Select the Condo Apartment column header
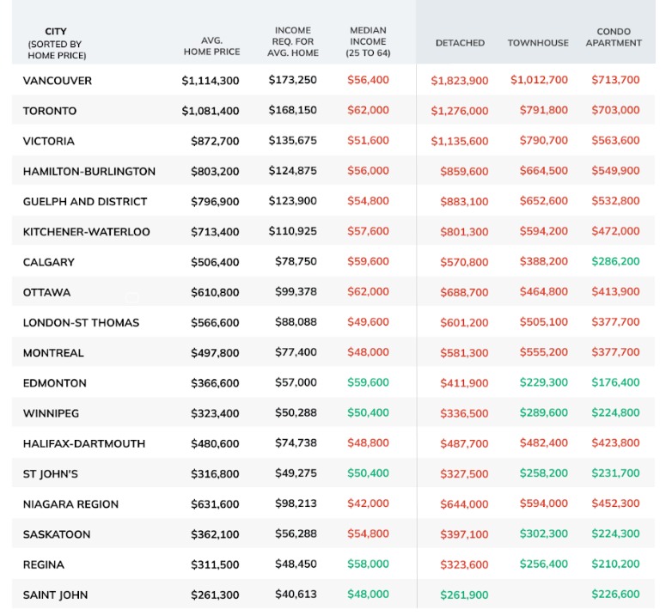672x616 pixels. [614, 37]
